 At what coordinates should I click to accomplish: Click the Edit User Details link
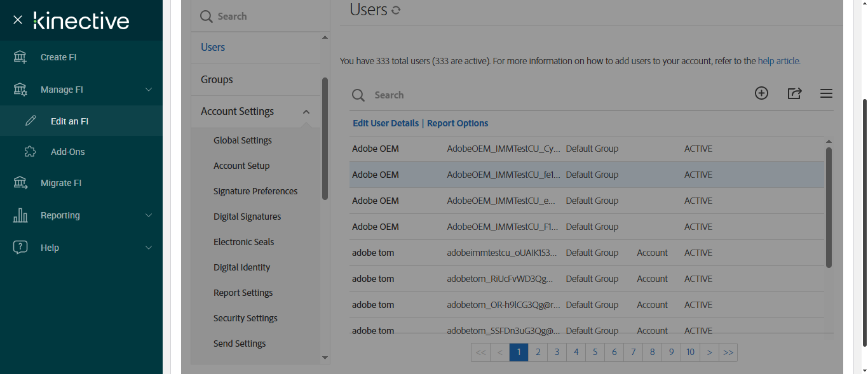point(386,123)
